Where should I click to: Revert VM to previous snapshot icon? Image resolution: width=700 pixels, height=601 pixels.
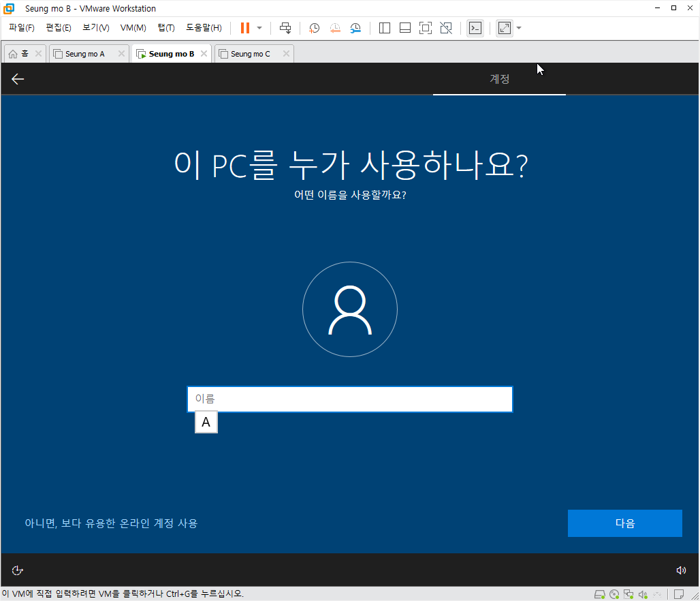tap(335, 28)
